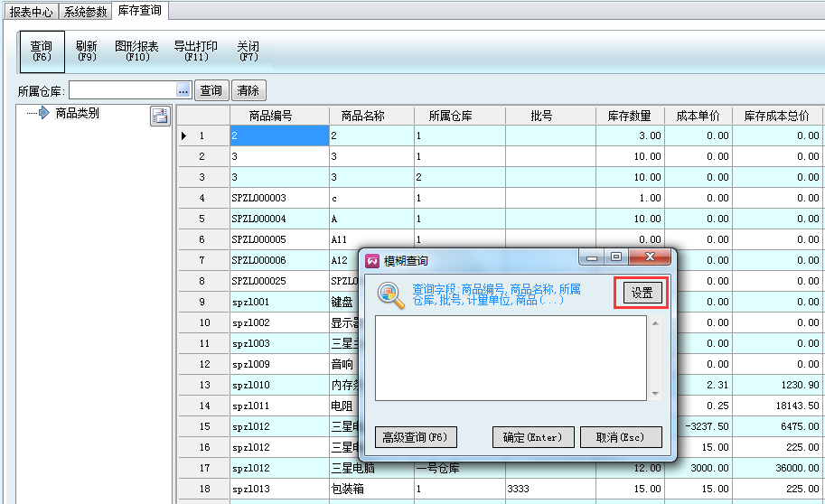Click the arrow icon before 商品类别
The image size is (825, 504).
coord(43,114)
